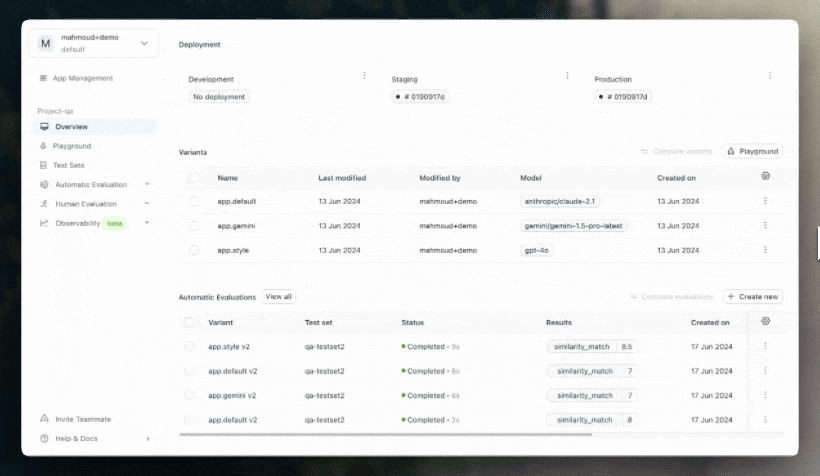Open the mahmoud+demo workspace dropdown chevron
Viewport: 820px width, 476px height.
pyautogui.click(x=144, y=43)
